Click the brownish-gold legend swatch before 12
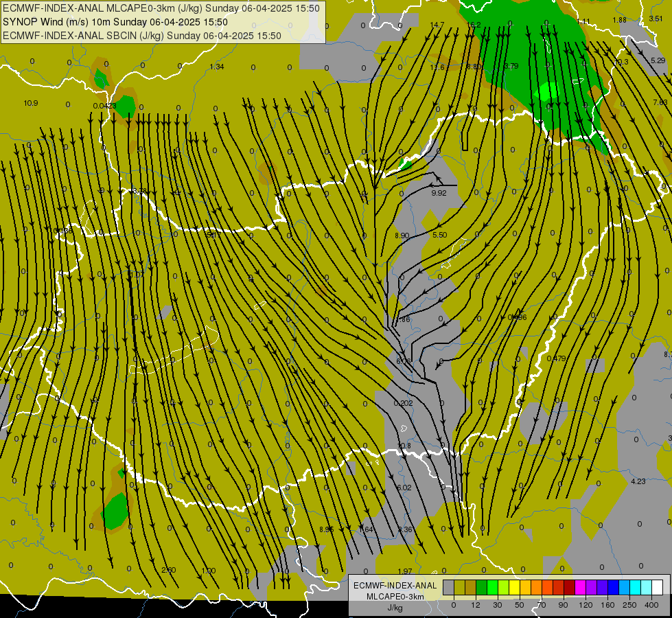Viewport: 672px width, 618px height. pyautogui.click(x=471, y=587)
